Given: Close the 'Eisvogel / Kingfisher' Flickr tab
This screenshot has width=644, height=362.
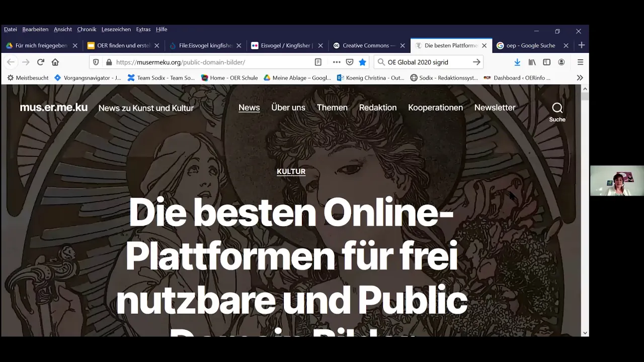Looking at the screenshot, I should [320, 45].
